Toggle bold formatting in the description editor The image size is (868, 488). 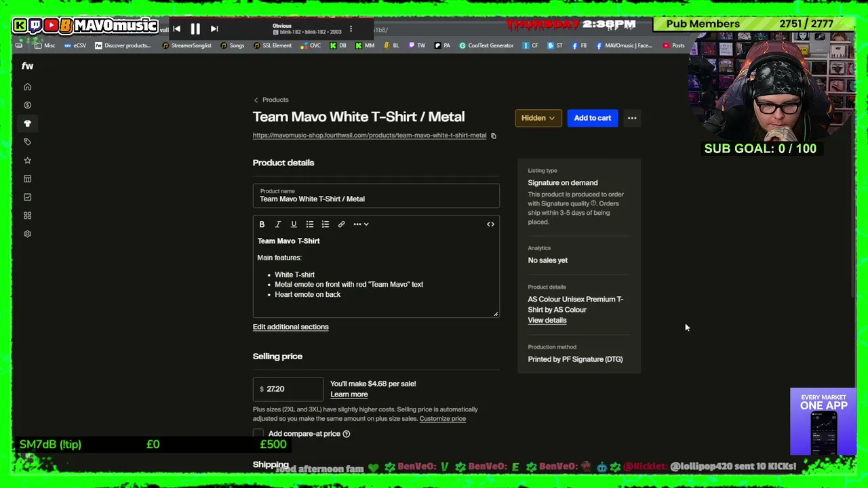[262, 224]
